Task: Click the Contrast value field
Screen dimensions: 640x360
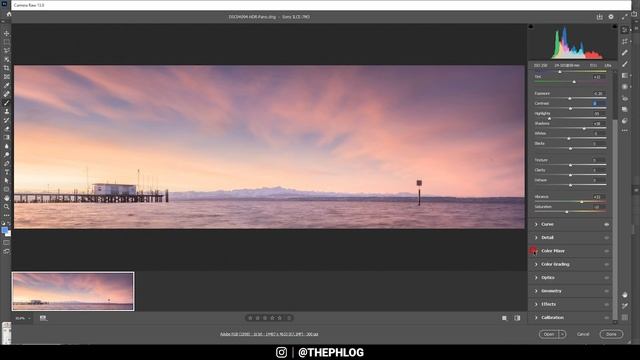Action: [598, 103]
